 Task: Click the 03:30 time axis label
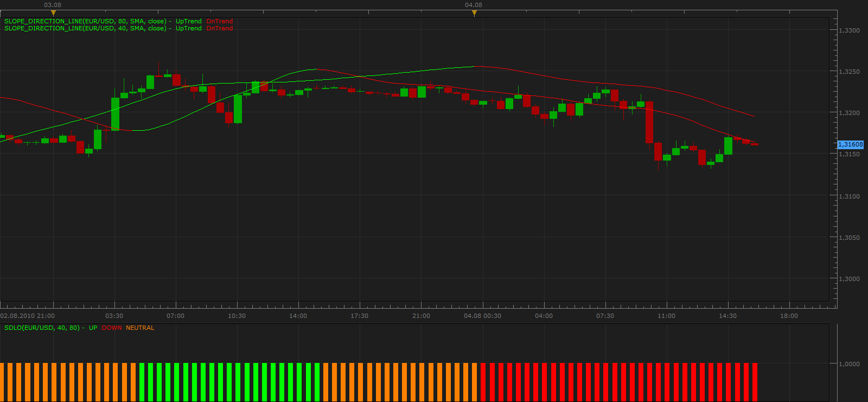(114, 316)
